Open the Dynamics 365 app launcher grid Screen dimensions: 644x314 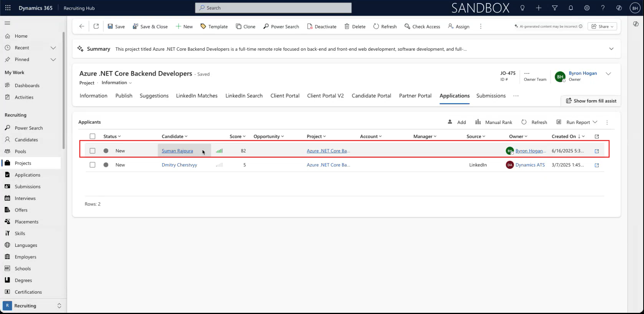click(x=8, y=8)
